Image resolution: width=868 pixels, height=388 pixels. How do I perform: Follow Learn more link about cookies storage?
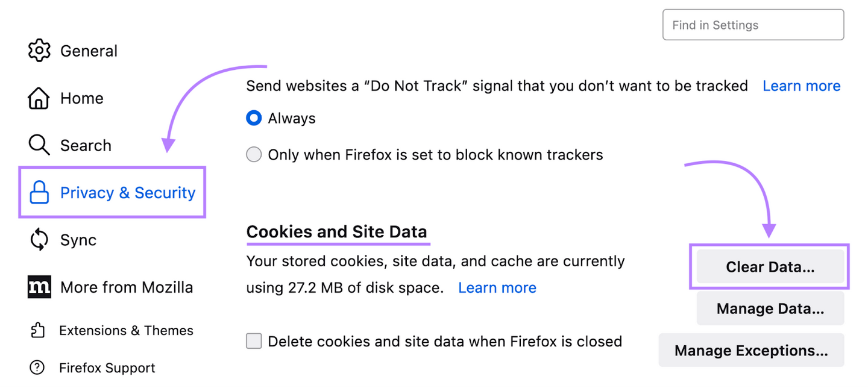tap(497, 288)
